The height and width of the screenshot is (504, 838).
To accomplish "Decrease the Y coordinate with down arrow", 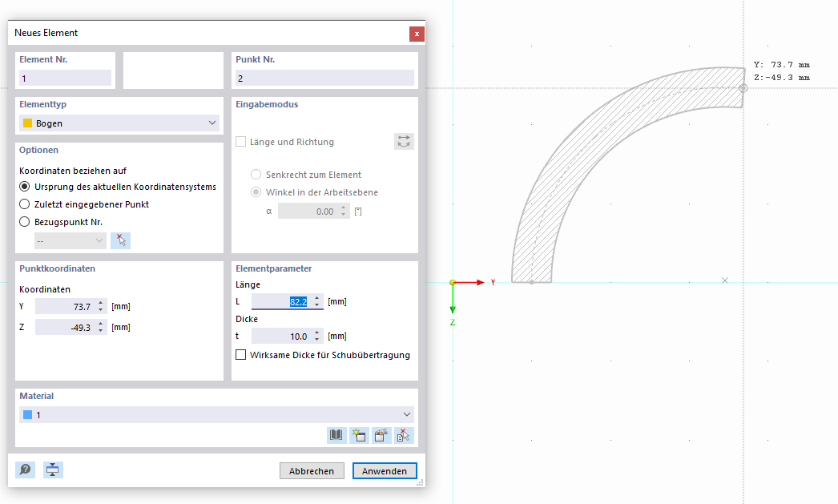I will pos(100,310).
